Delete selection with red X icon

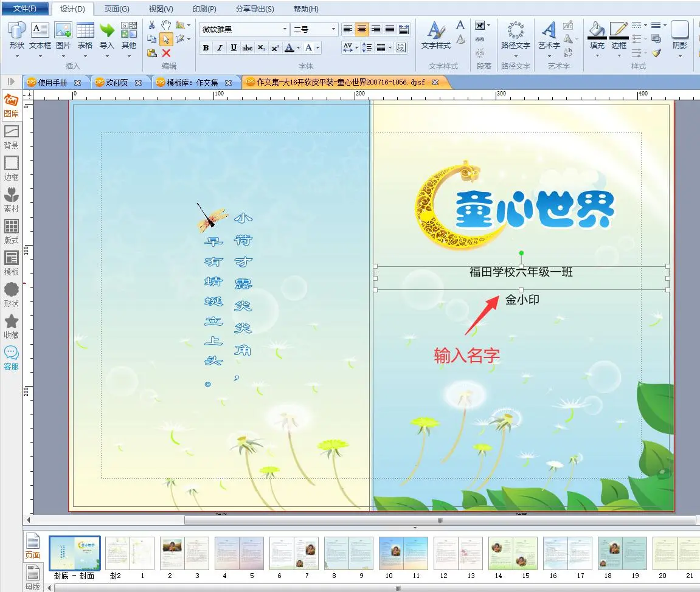[166, 53]
